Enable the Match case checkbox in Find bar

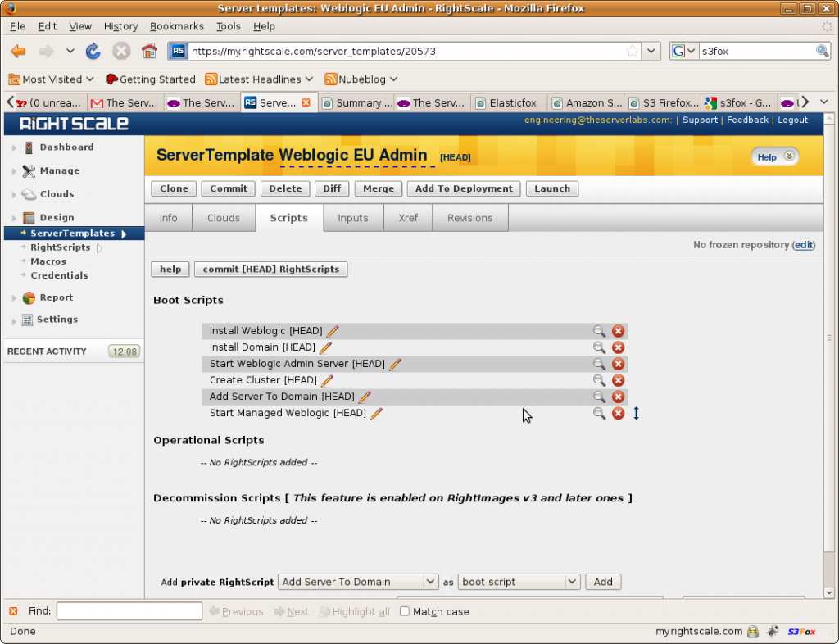tap(405, 611)
